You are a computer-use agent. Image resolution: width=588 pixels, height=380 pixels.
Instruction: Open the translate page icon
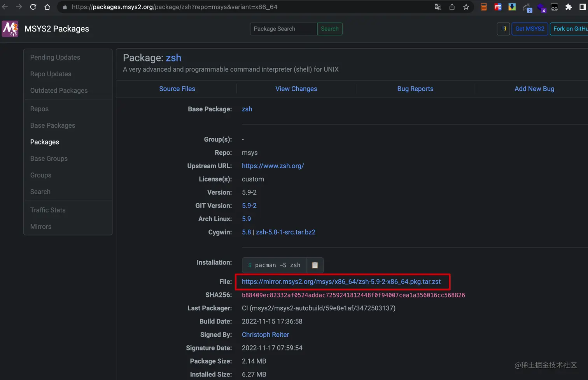pos(437,7)
